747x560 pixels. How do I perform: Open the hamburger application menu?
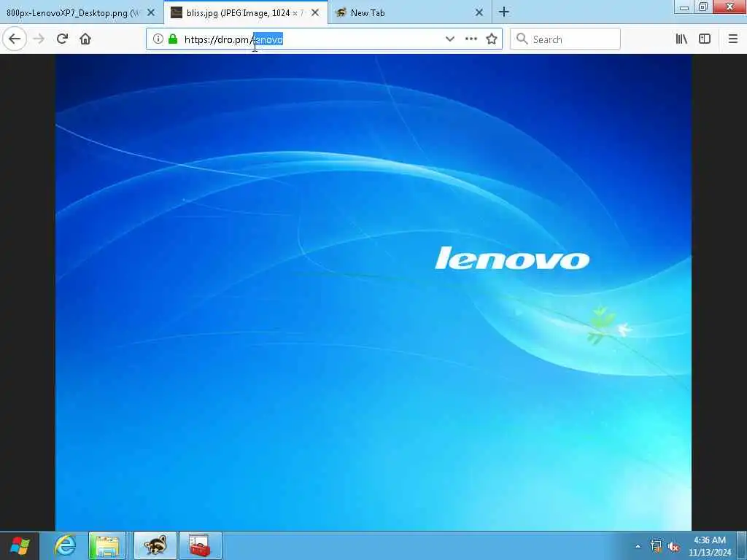pos(733,39)
